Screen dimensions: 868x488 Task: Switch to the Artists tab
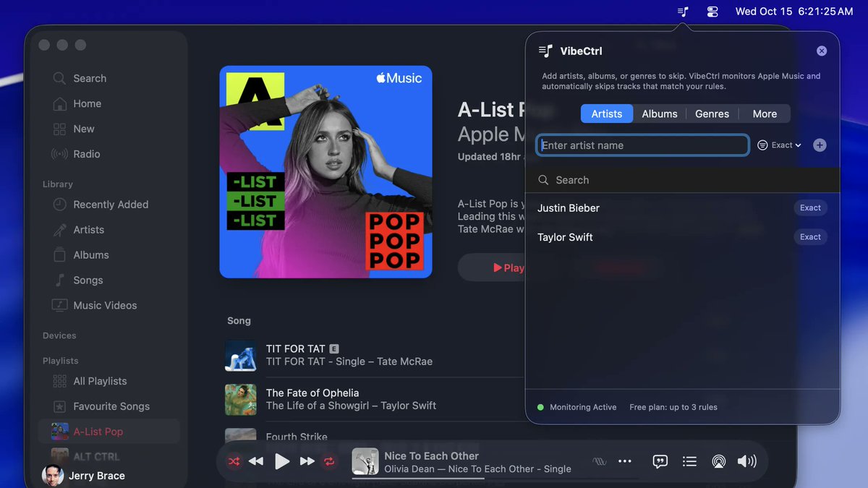click(x=607, y=114)
